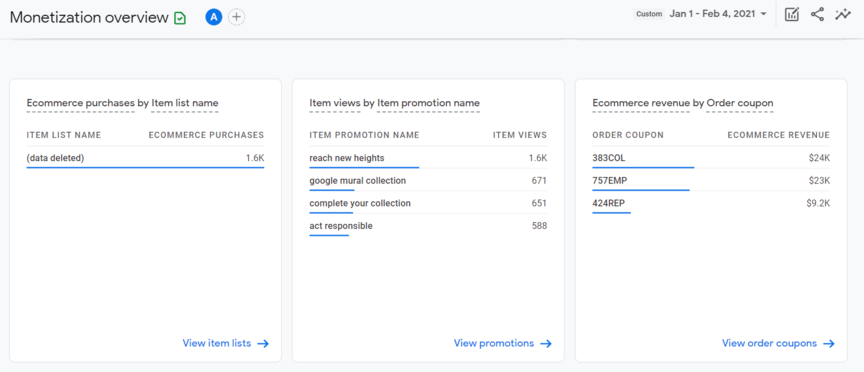Add a comparison with the plus icon
This screenshot has height=372, width=864.
tap(236, 17)
